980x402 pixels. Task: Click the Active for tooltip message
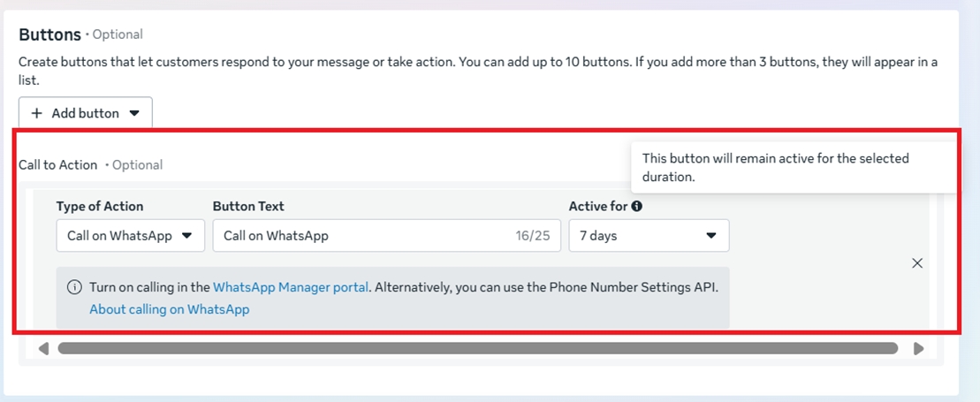tap(775, 167)
